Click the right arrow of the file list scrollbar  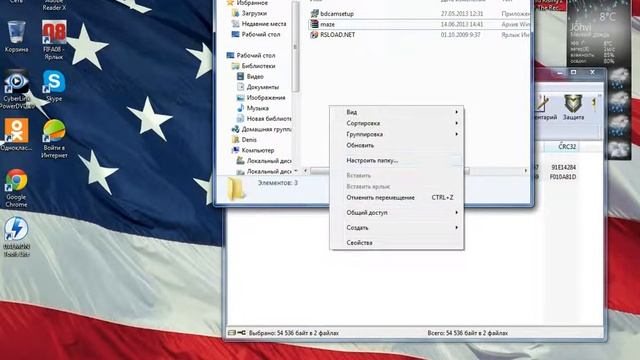pos(526,171)
